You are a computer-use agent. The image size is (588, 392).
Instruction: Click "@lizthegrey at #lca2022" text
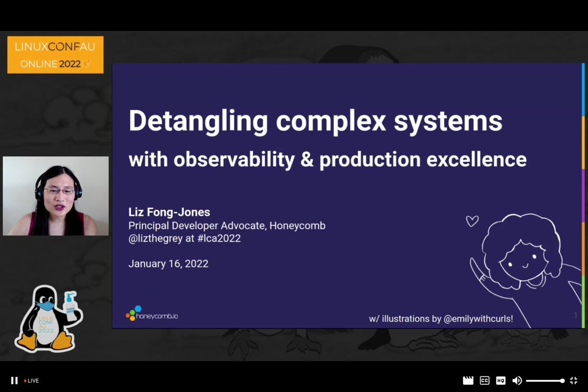[185, 239]
